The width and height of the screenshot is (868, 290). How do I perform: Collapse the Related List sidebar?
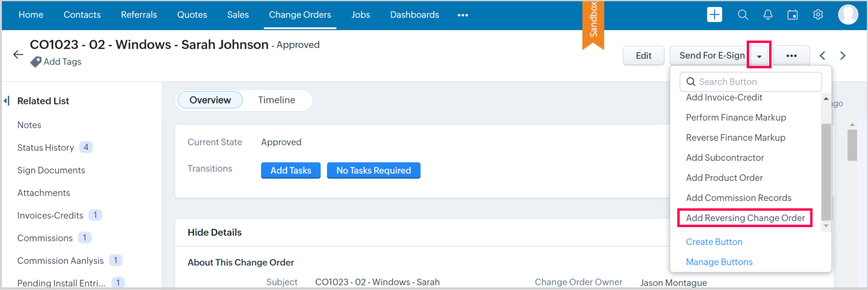point(6,101)
